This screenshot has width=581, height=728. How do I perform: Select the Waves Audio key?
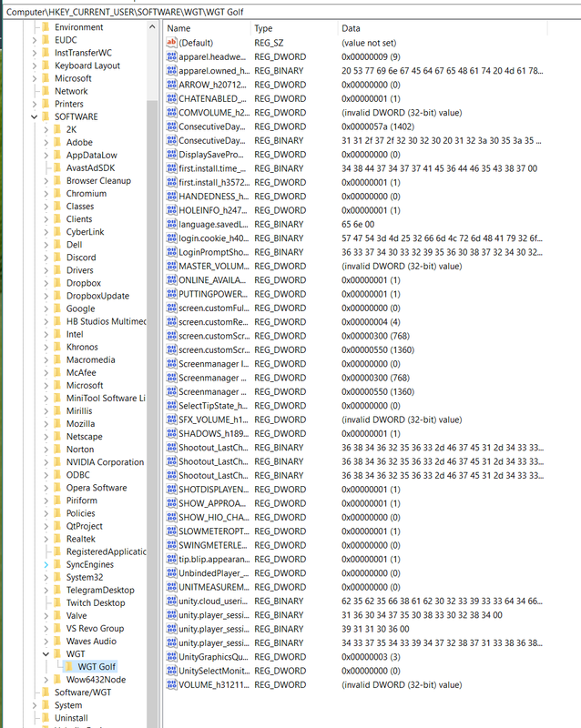point(91,642)
